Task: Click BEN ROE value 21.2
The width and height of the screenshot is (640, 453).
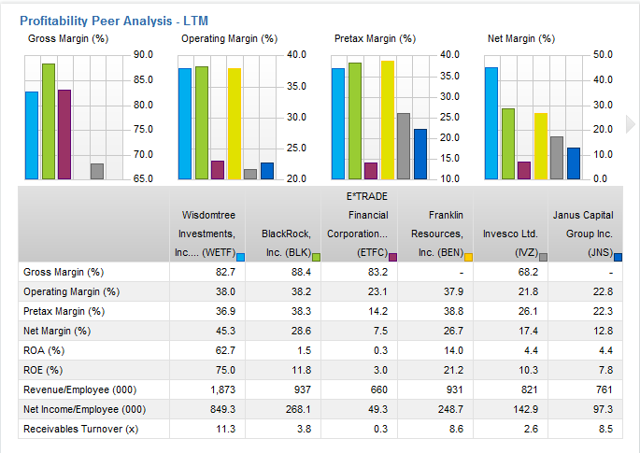Action: (x=453, y=370)
